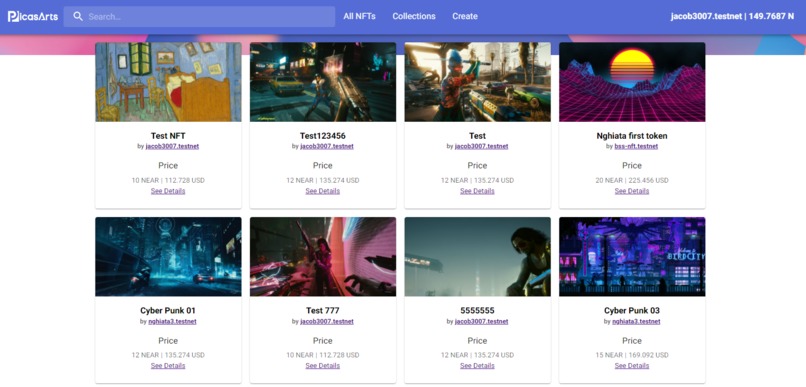Open the Test 777 image thumbnail
Image resolution: width=806 pixels, height=387 pixels.
(323, 256)
